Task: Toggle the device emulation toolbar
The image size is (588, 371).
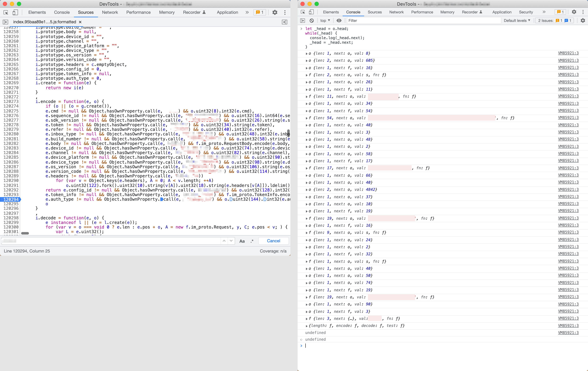Action: [15, 12]
